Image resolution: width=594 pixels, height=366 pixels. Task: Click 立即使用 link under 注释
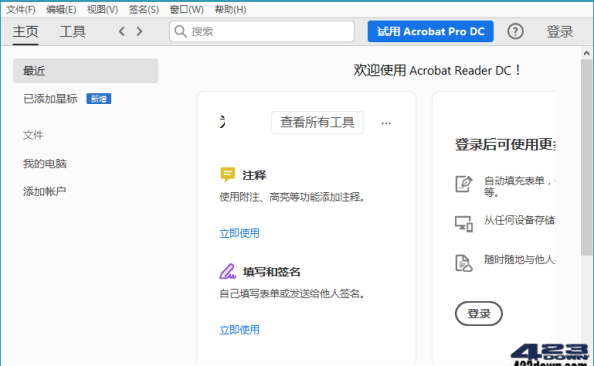pos(239,233)
